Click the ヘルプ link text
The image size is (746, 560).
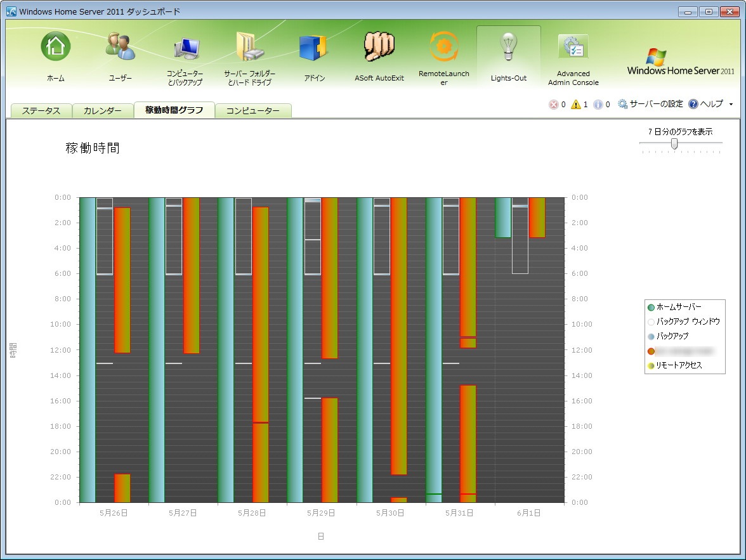[x=711, y=104]
